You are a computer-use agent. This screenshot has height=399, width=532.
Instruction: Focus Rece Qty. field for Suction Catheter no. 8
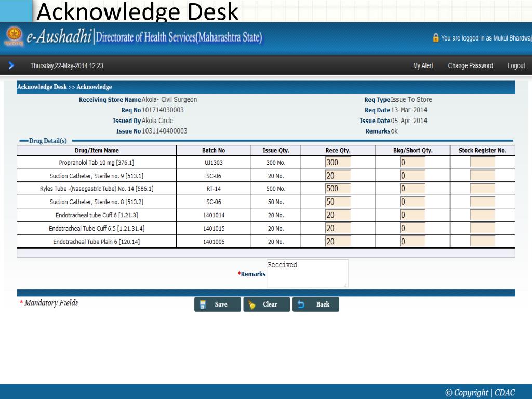tap(338, 202)
